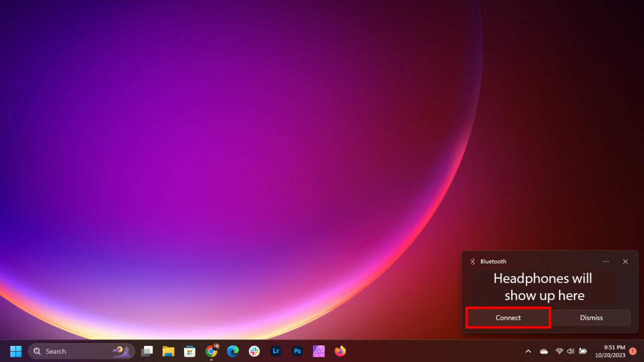The height and width of the screenshot is (362, 644).
Task: Launch File Explorer from the taskbar
Action: 168,351
